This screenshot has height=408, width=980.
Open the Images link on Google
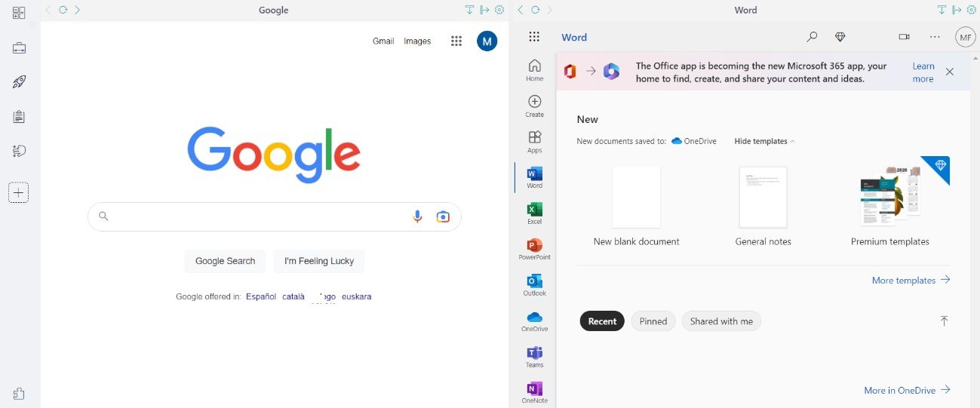(417, 41)
